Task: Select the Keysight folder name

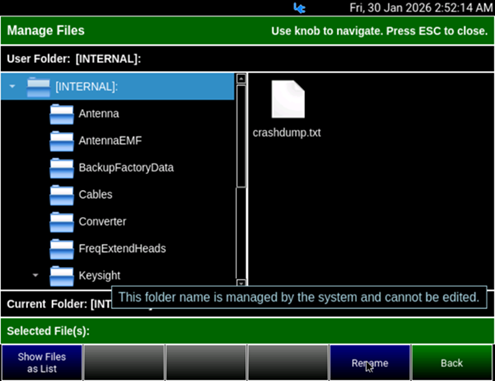Action: 99,276
